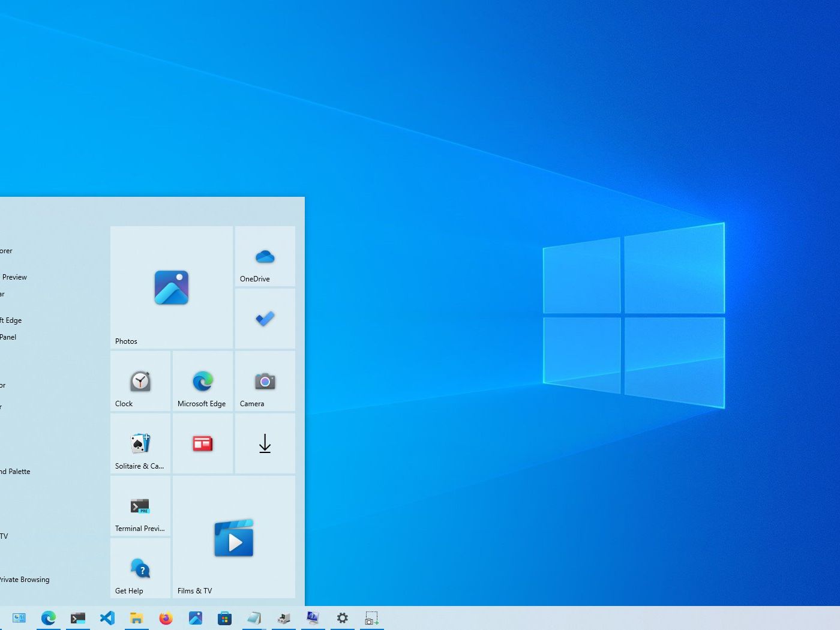Launch the Microsoft Edge tile in Start

point(203,381)
